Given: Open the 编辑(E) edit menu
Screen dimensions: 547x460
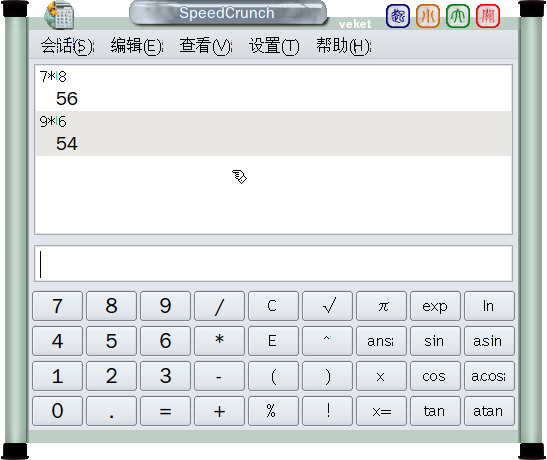Looking at the screenshot, I should tap(137, 46).
